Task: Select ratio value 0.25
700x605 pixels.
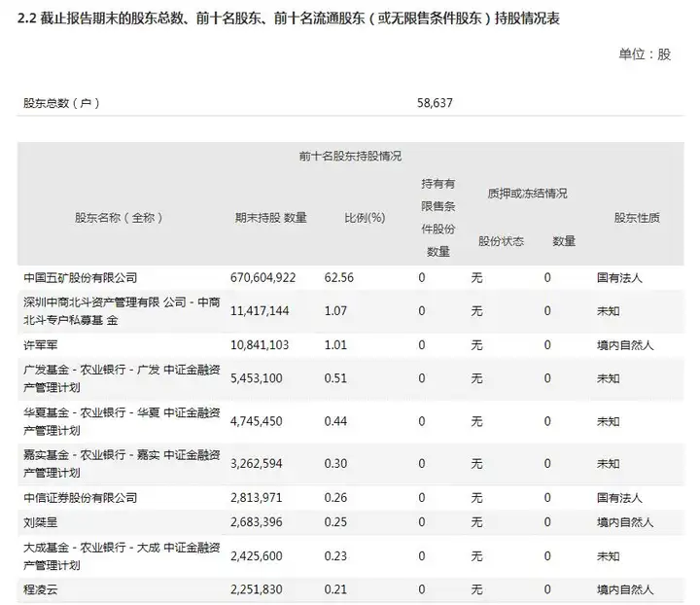Action: (x=335, y=522)
